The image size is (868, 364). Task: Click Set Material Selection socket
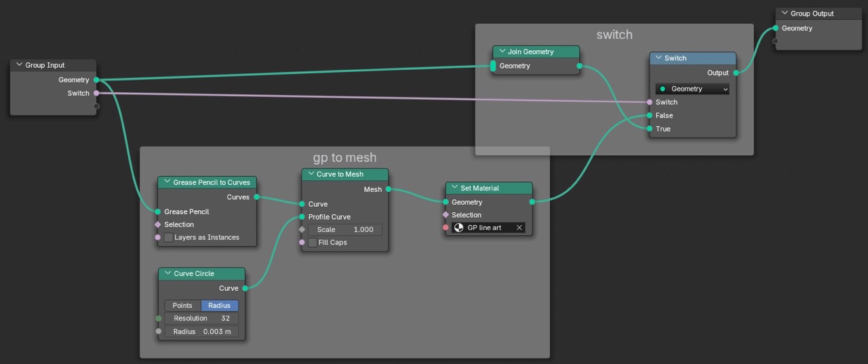[x=446, y=215]
